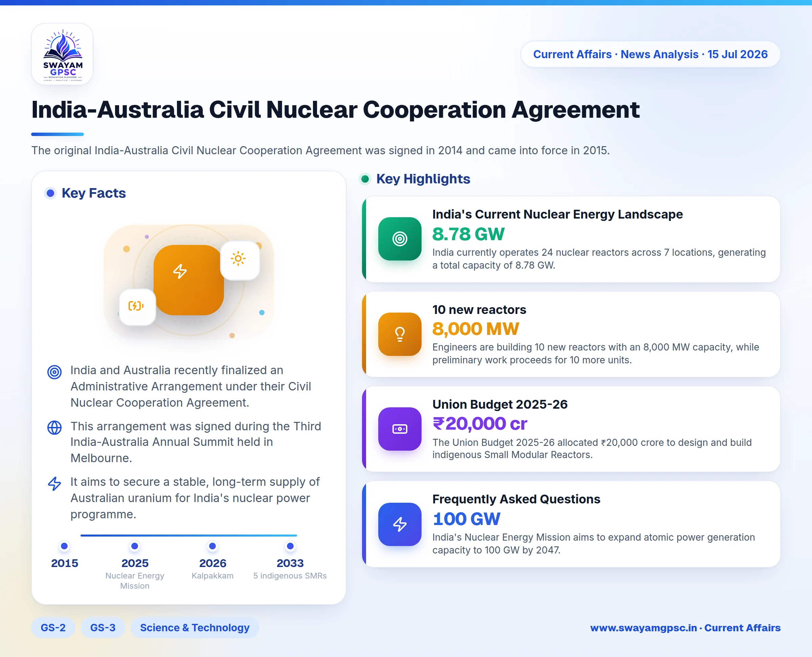The width and height of the screenshot is (812, 657).
Task: Click the sun icon tile in illustration
Action: (240, 260)
